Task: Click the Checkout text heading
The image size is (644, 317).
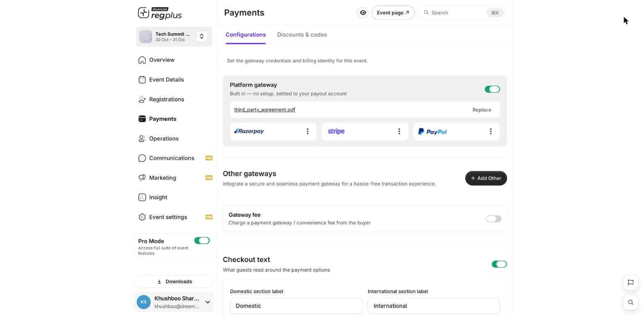Action: pyautogui.click(x=246, y=260)
